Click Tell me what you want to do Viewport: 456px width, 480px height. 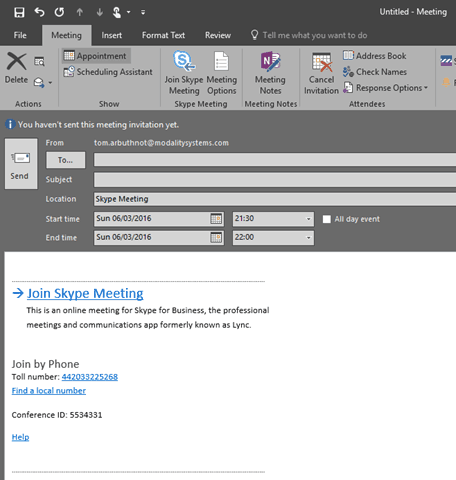315,35
